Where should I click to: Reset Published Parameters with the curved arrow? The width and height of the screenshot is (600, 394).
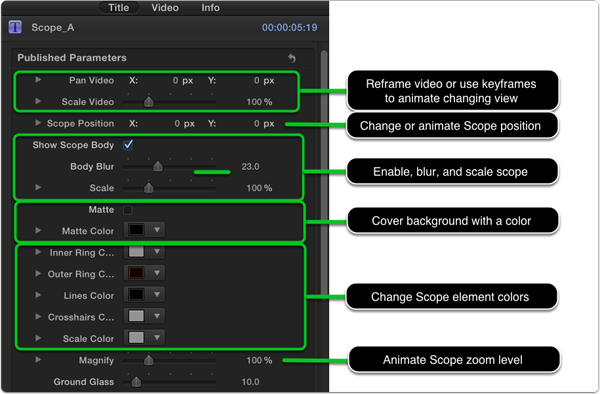tap(292, 58)
